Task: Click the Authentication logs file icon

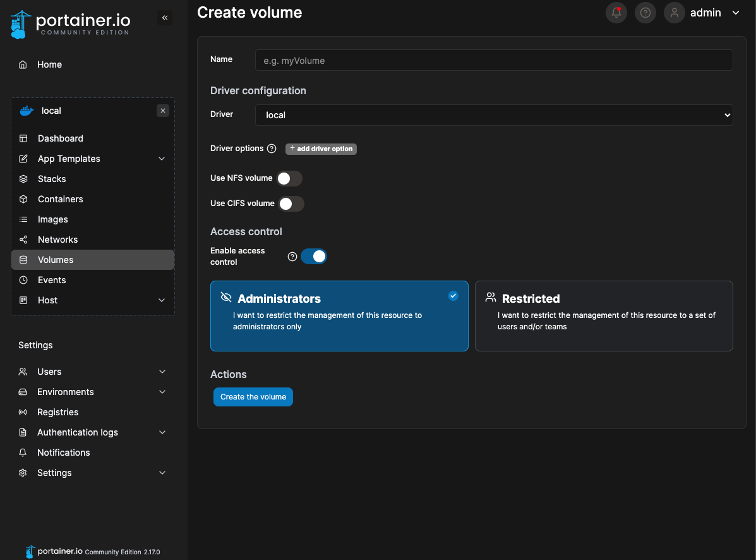Action: 23,433
